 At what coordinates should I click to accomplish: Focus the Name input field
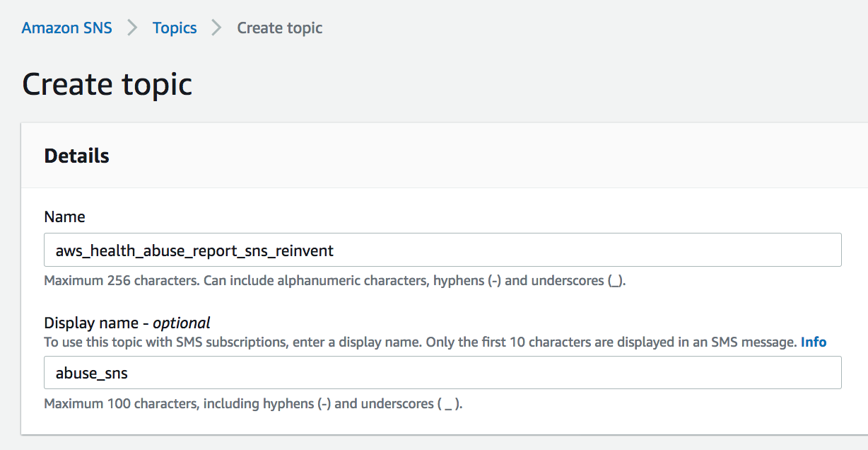point(442,250)
